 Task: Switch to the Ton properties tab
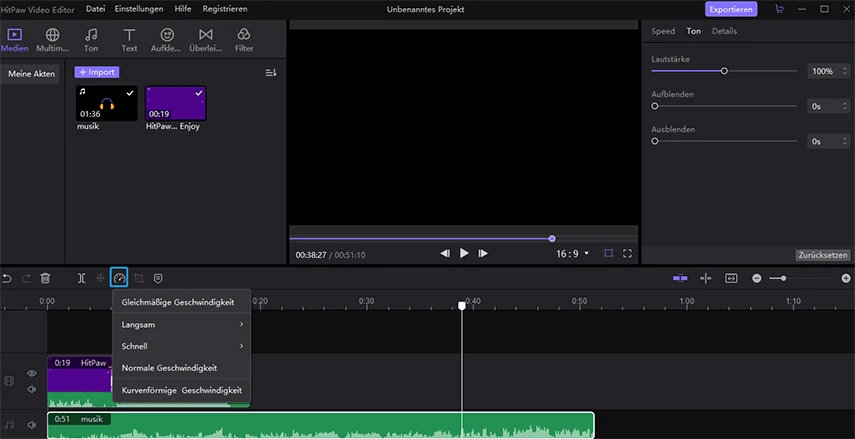(694, 31)
